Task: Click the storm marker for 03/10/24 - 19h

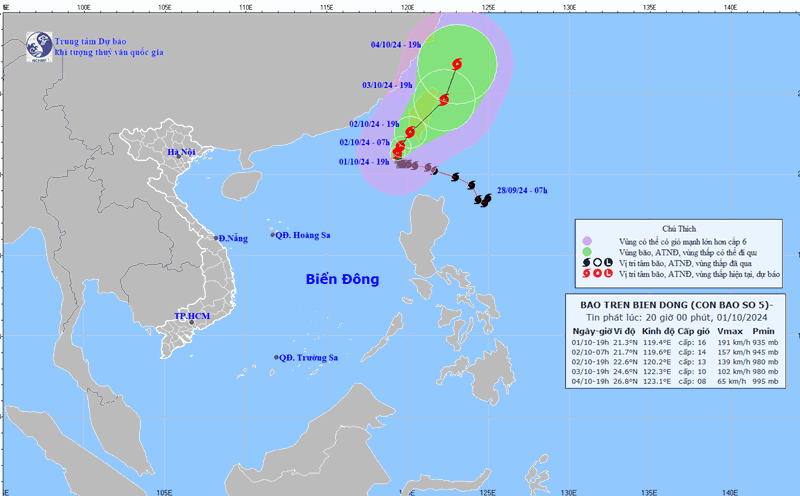Action: (444, 99)
